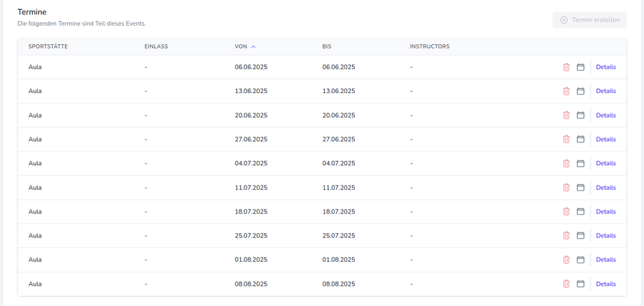Click the Termin erstellen button
Image resolution: width=644 pixels, height=306 pixels.
tap(589, 20)
